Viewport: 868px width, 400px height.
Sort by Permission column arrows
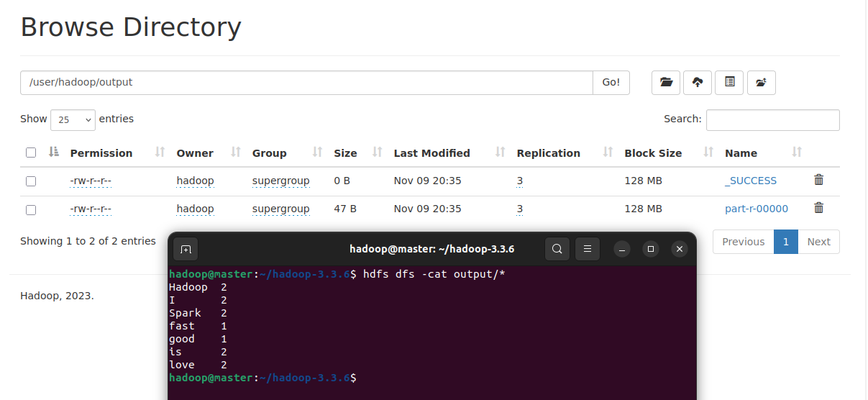click(x=160, y=153)
